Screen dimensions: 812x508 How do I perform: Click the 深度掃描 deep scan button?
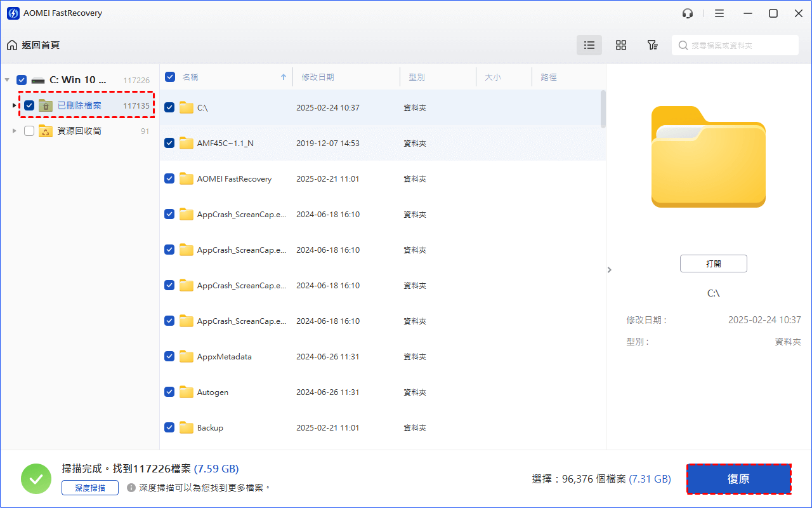tap(90, 488)
